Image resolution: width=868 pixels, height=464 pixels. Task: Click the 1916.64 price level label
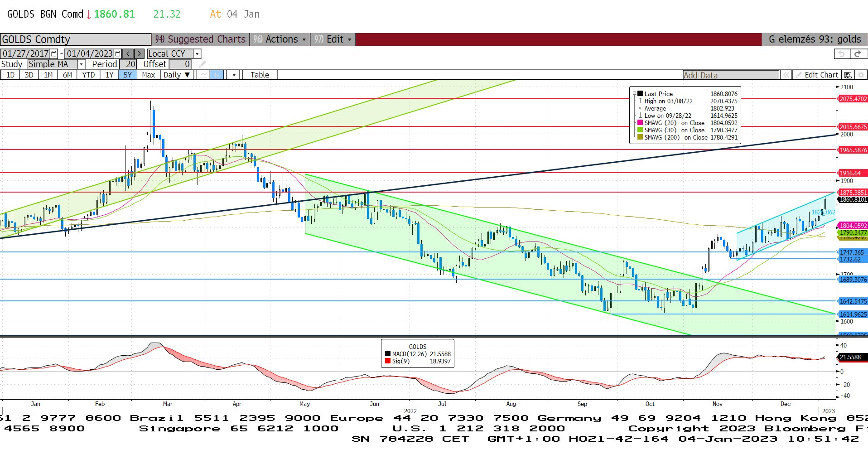(x=852, y=173)
